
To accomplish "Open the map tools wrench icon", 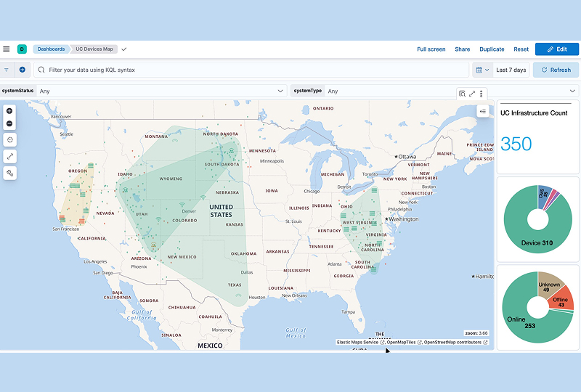I will 9,173.
